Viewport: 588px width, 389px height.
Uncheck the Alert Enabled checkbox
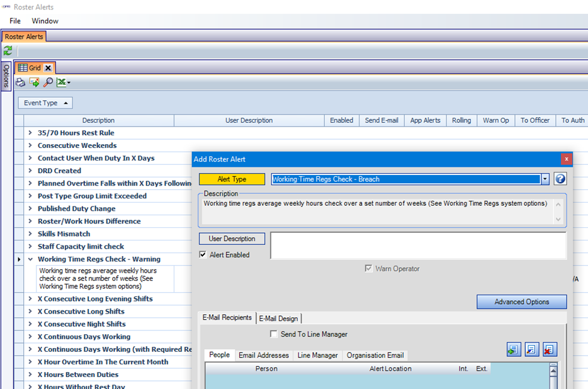[x=203, y=255]
